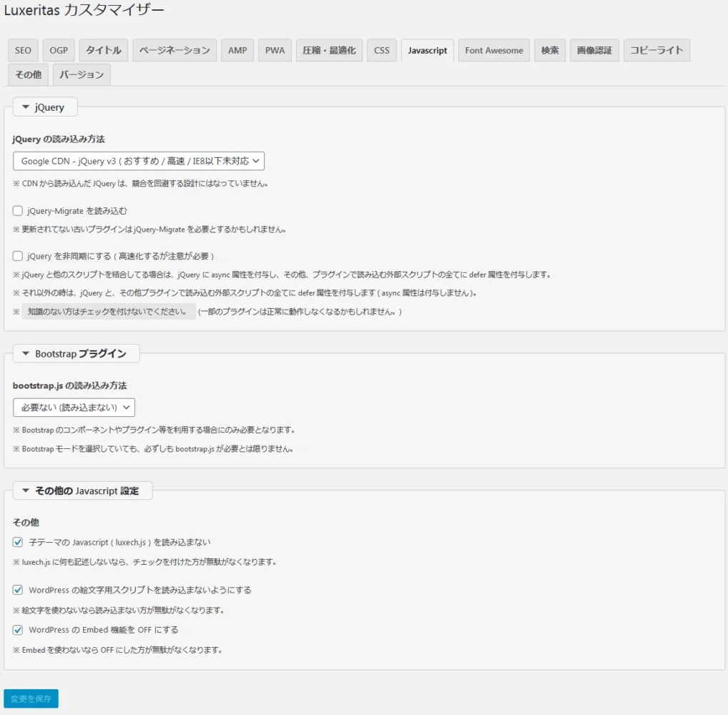Click the 変更を保存 save button
728x715 pixels.
pyautogui.click(x=31, y=699)
